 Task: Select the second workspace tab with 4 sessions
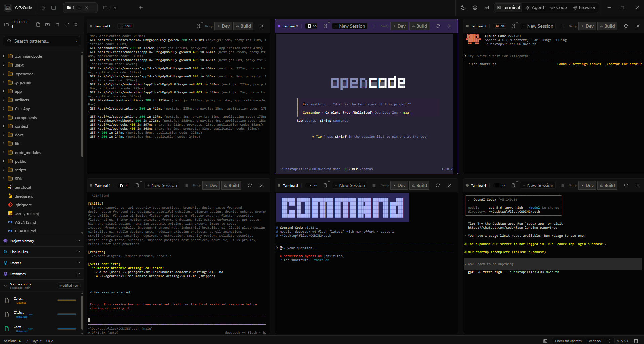coord(110,8)
